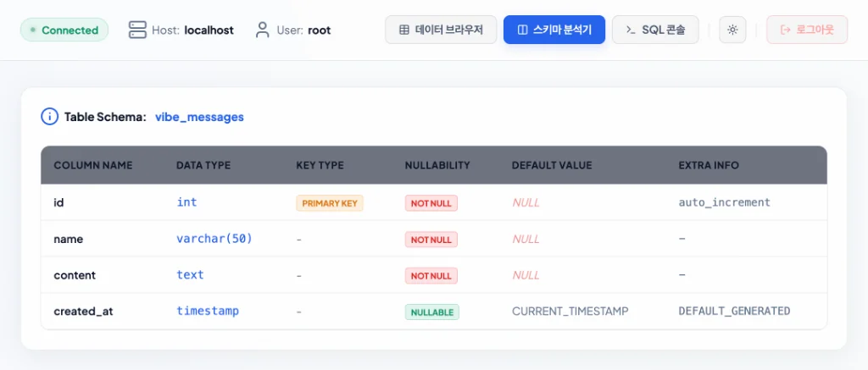Screen dimensions: 868x370
Task: Click NULL default in name row
Action: tap(526, 240)
